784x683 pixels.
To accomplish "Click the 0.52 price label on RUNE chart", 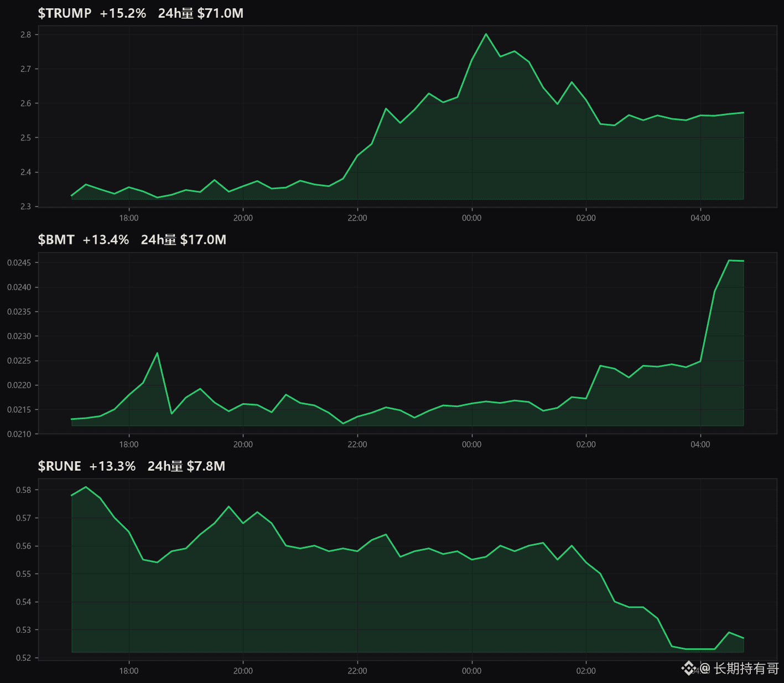I will 24,658.
